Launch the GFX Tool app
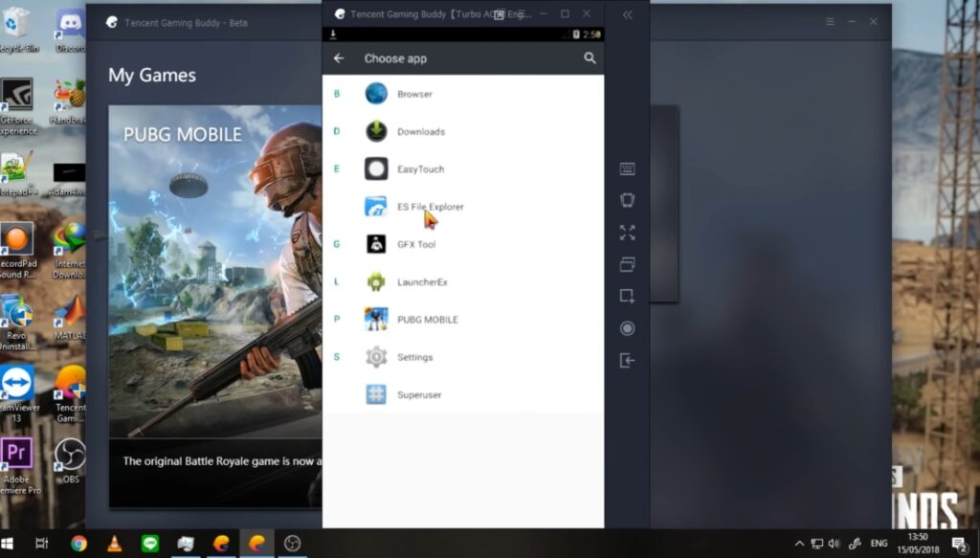The height and width of the screenshot is (558, 980). point(415,244)
